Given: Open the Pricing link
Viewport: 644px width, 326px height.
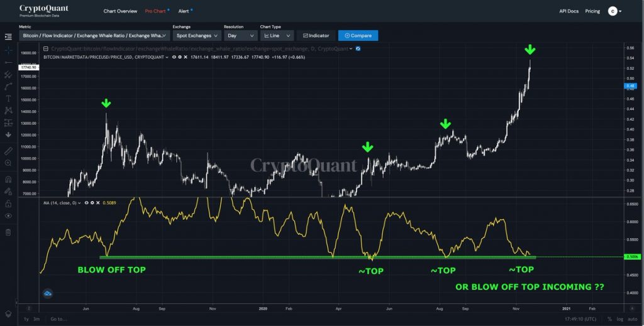Looking at the screenshot, I should [592, 11].
